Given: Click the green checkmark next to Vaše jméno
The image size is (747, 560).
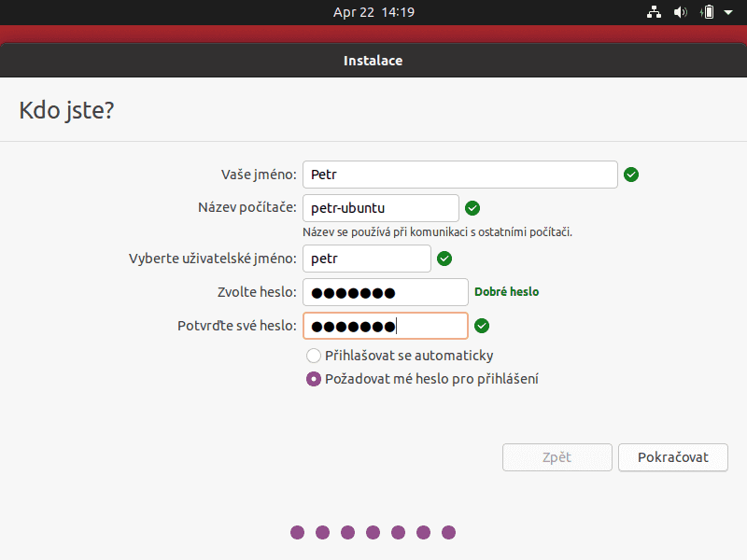Looking at the screenshot, I should tap(631, 175).
